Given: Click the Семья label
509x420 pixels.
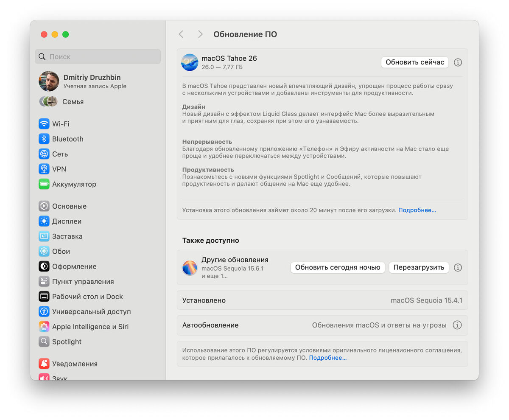Looking at the screenshot, I should tap(73, 102).
